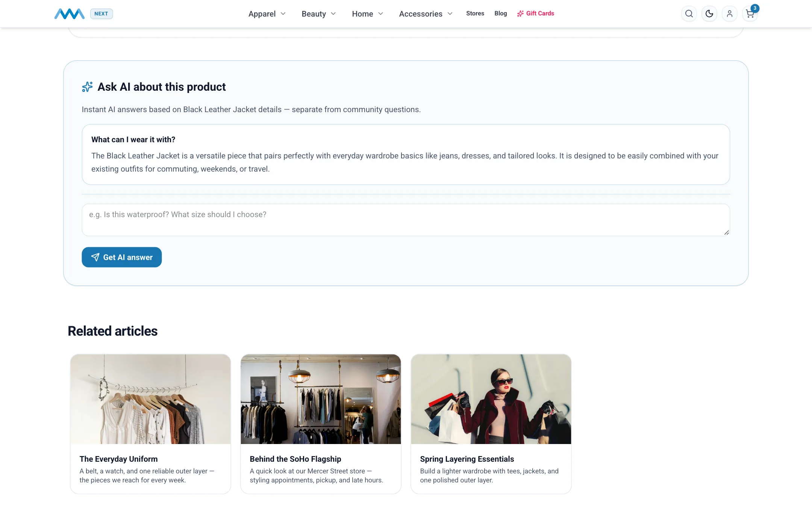
Task: Go to the Stores page
Action: 475,14
